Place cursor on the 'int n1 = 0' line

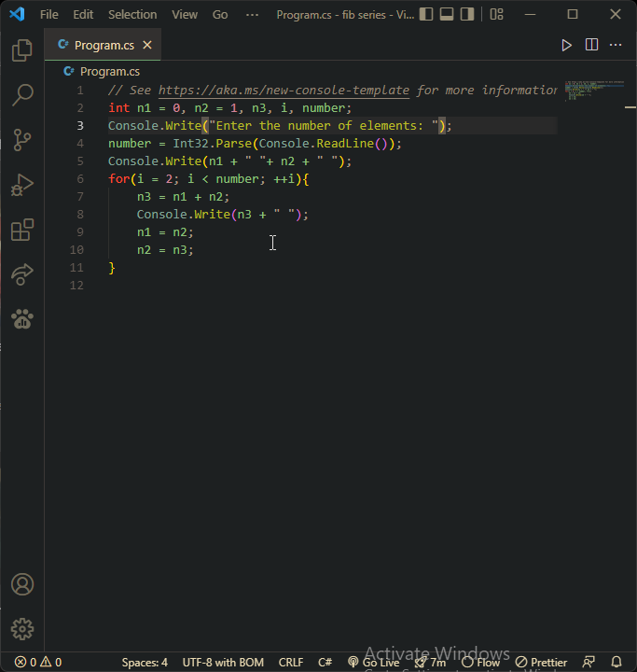229,108
